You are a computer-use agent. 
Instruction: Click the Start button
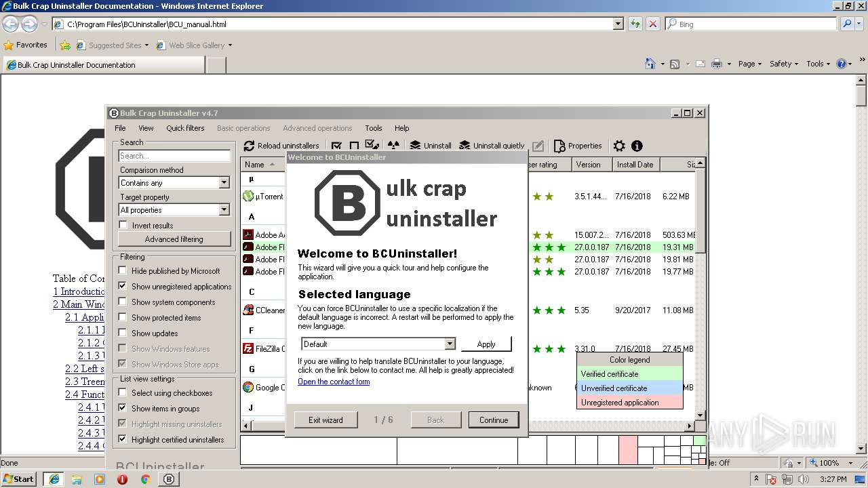coord(19,479)
